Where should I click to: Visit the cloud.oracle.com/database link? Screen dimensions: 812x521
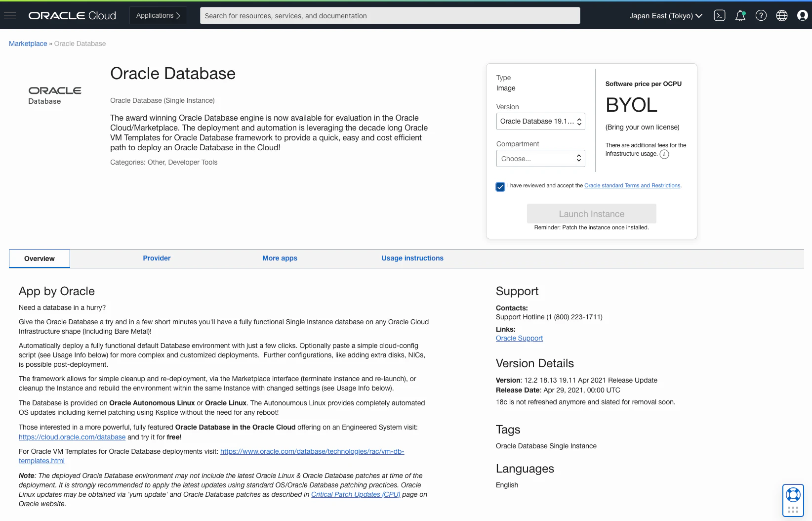(x=72, y=437)
